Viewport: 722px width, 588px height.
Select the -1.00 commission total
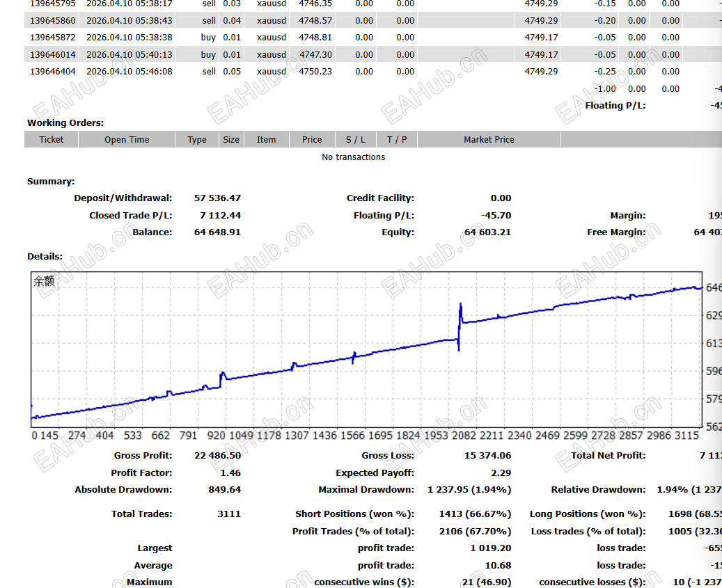[604, 89]
